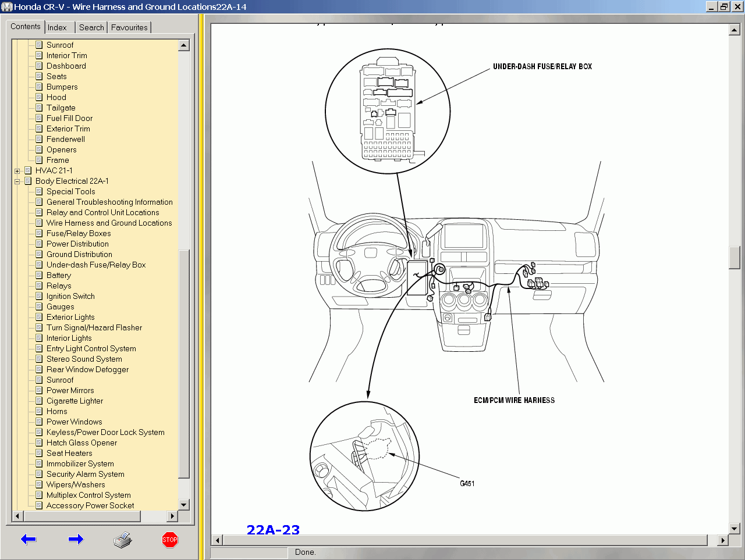This screenshot has width=745, height=560.
Task: Open Ground Distribution topic
Action: click(x=79, y=254)
